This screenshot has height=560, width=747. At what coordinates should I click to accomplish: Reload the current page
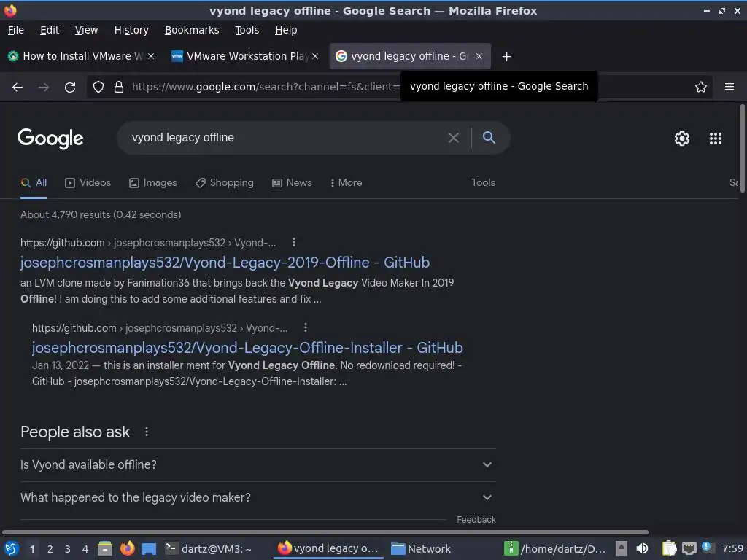point(70,87)
